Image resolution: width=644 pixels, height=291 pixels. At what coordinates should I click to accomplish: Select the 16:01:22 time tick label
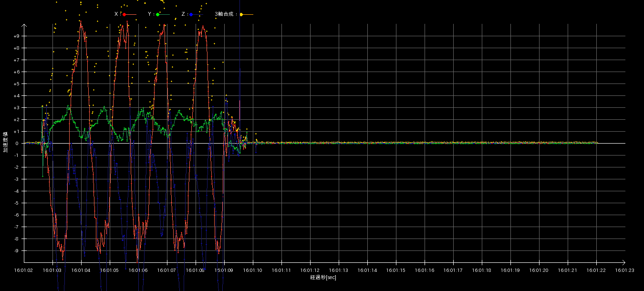[x=596, y=270]
